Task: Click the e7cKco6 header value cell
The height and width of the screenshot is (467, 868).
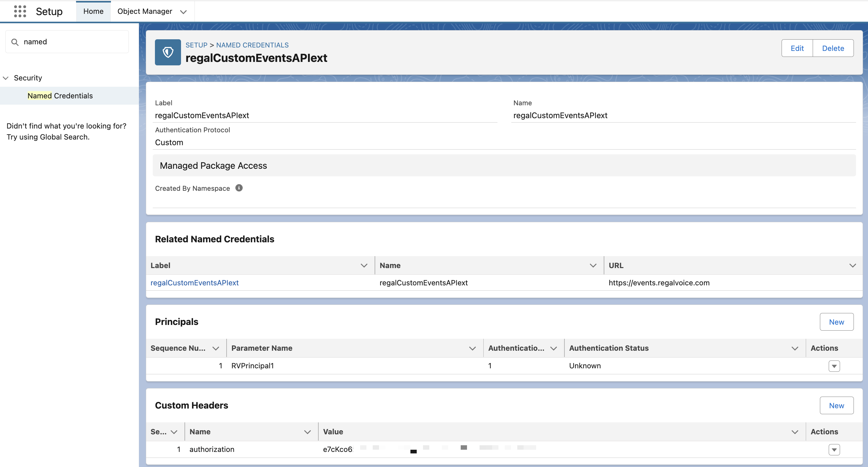Action: pos(338,449)
